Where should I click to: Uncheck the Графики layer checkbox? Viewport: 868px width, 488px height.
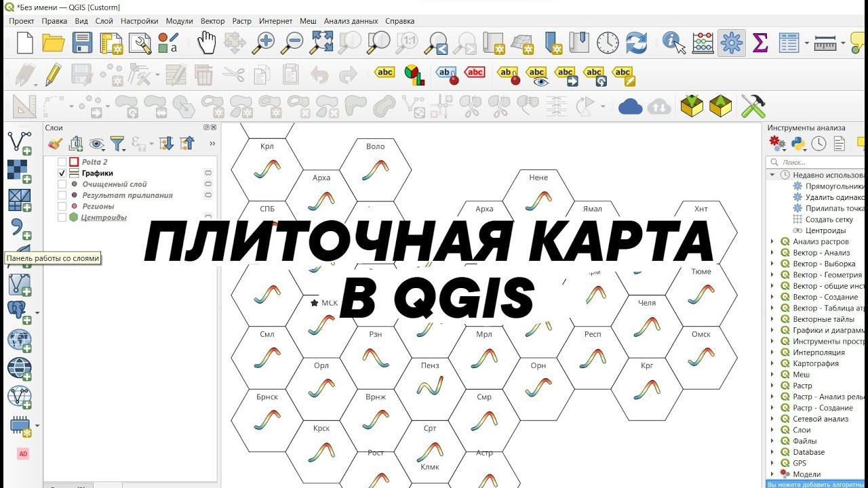point(62,174)
